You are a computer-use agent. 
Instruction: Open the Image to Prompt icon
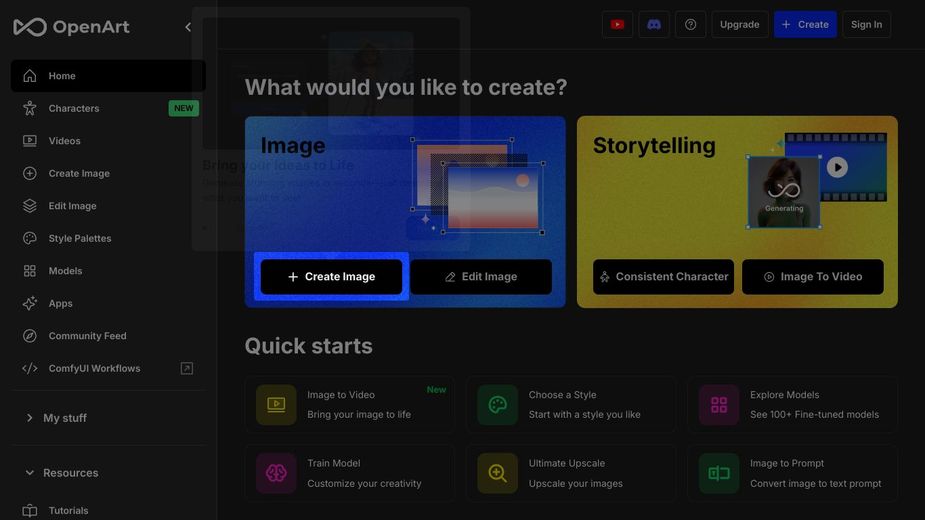tap(719, 473)
